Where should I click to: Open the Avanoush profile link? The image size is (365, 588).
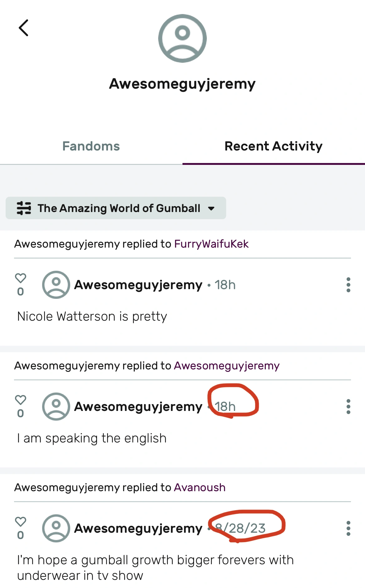click(x=200, y=487)
